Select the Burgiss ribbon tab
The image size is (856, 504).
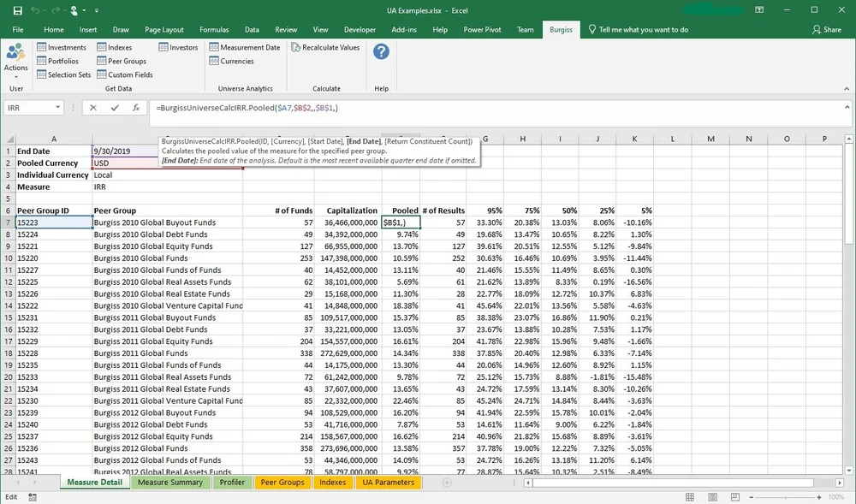coord(561,29)
